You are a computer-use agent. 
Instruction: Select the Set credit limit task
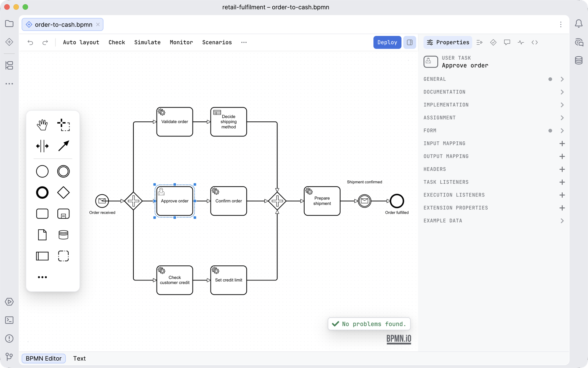[x=229, y=280]
